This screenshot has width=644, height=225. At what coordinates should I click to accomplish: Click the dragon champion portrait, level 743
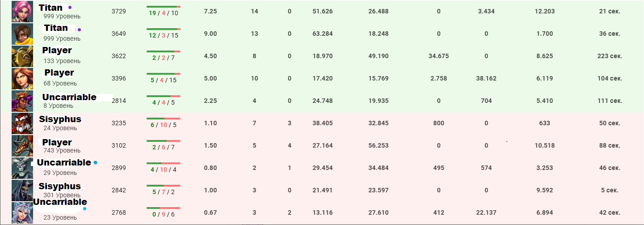[x=22, y=145]
